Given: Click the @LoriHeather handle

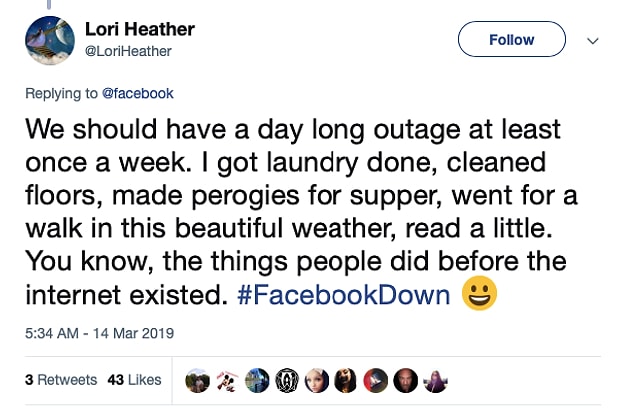Looking at the screenshot, I should [x=128, y=51].
